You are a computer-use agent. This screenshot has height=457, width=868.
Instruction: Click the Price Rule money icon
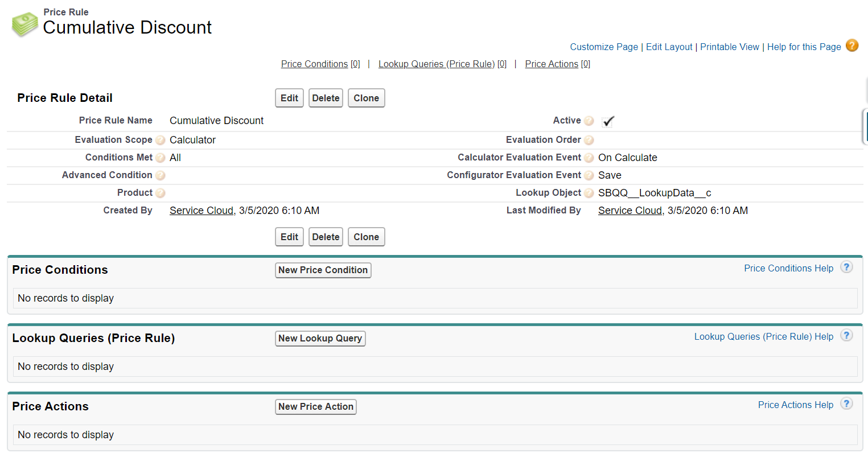(x=25, y=24)
